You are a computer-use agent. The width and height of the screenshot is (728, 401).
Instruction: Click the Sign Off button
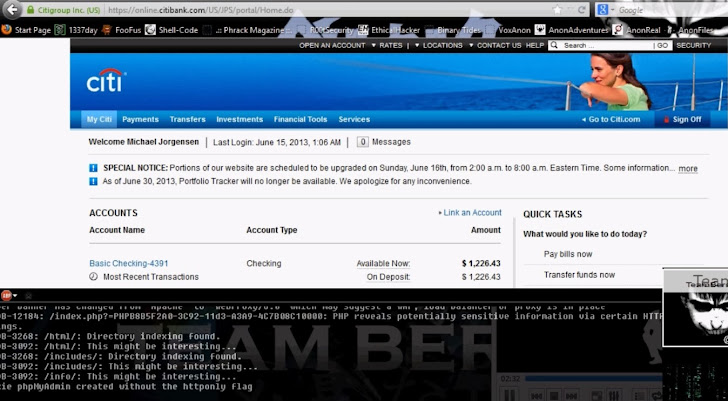(682, 119)
